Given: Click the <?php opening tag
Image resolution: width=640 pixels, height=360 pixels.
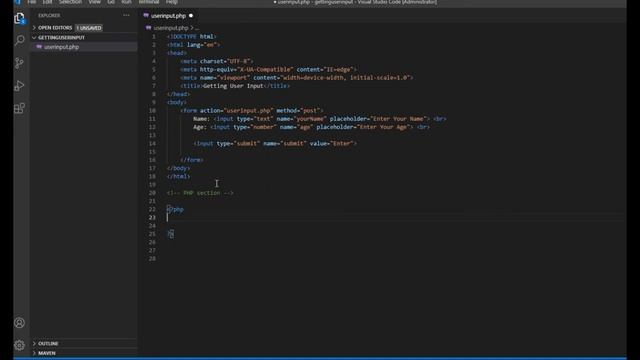Looking at the screenshot, I should 175,209.
